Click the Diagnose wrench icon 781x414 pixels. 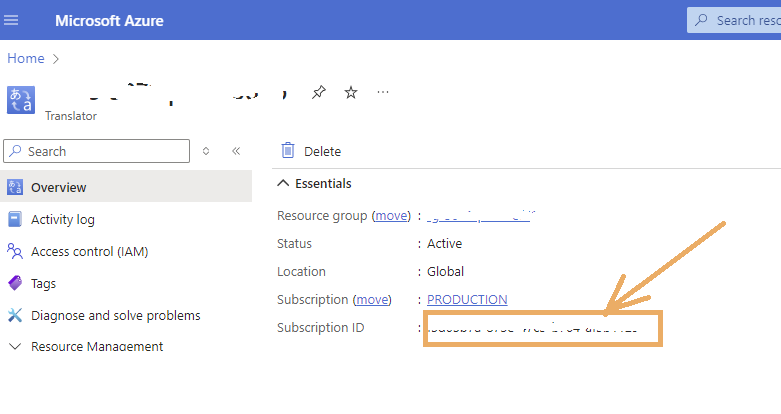pos(15,315)
